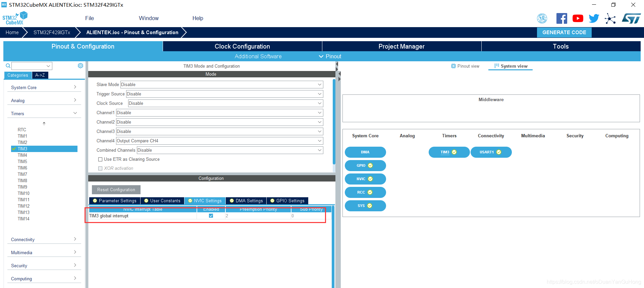The image size is (644, 288).
Task: Open the Parameter Settings tab
Action: (115, 201)
